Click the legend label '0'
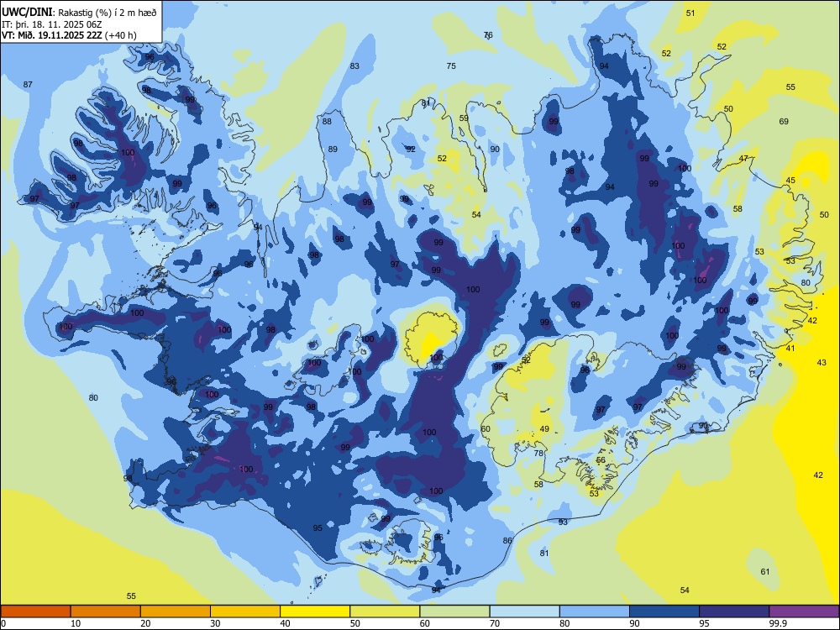840x630 pixels. pos(3,623)
